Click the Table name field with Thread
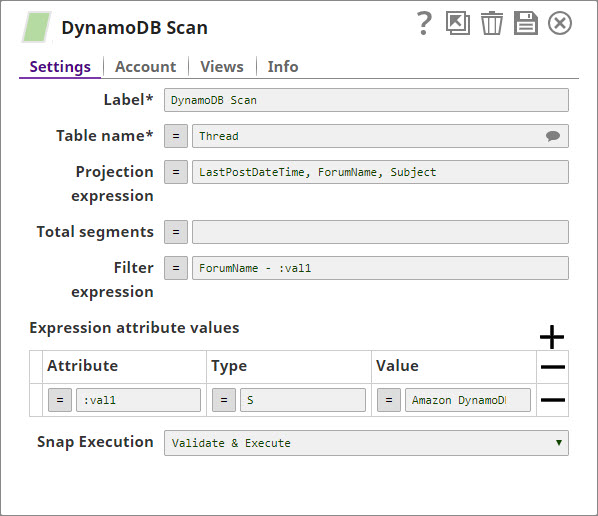This screenshot has height=516, width=598. point(380,136)
